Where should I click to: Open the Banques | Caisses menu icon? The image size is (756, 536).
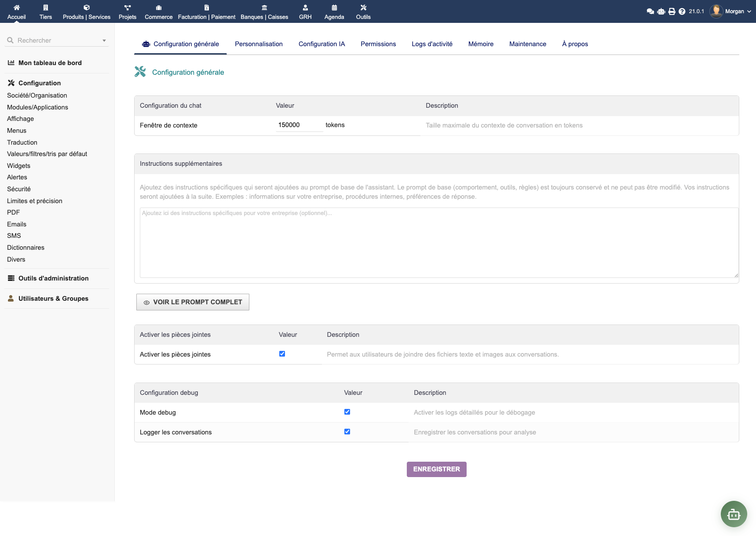pyautogui.click(x=264, y=7)
